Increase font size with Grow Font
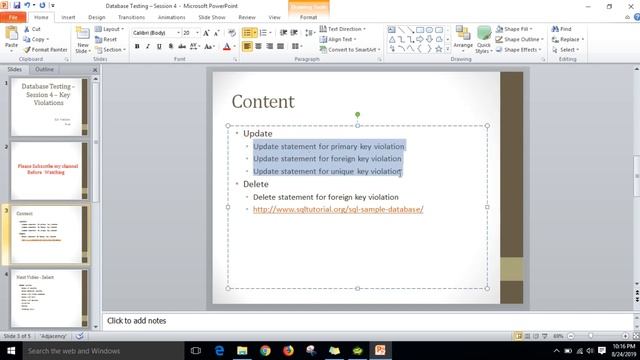 point(206,33)
